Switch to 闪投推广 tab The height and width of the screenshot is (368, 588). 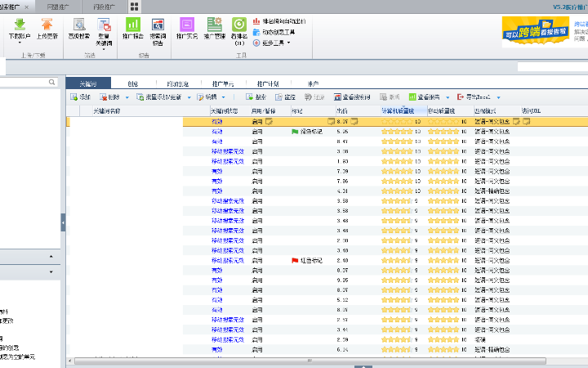point(105,7)
